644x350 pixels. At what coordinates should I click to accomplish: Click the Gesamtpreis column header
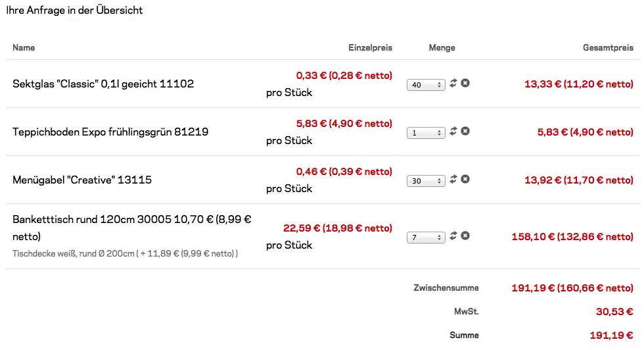[x=608, y=48]
